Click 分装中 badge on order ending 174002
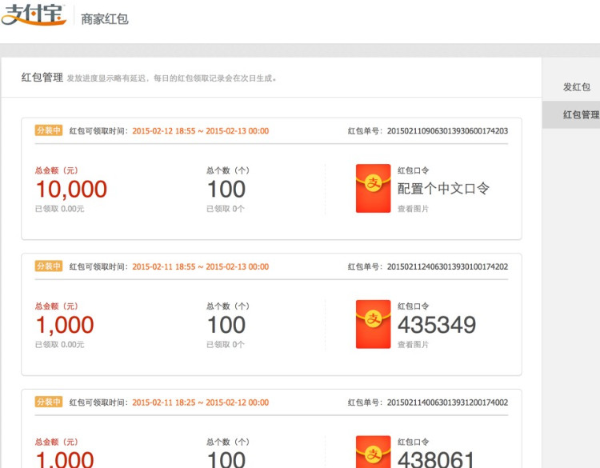 click(48, 402)
